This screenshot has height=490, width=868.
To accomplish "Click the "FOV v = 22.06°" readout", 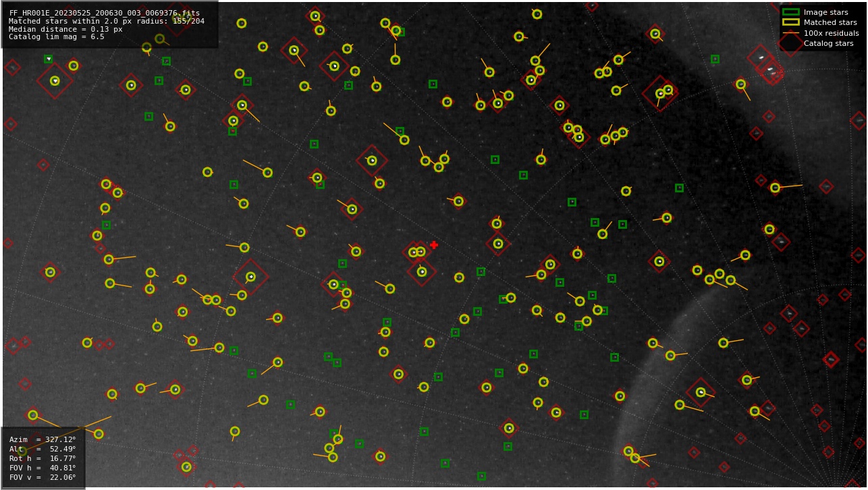I will point(43,477).
